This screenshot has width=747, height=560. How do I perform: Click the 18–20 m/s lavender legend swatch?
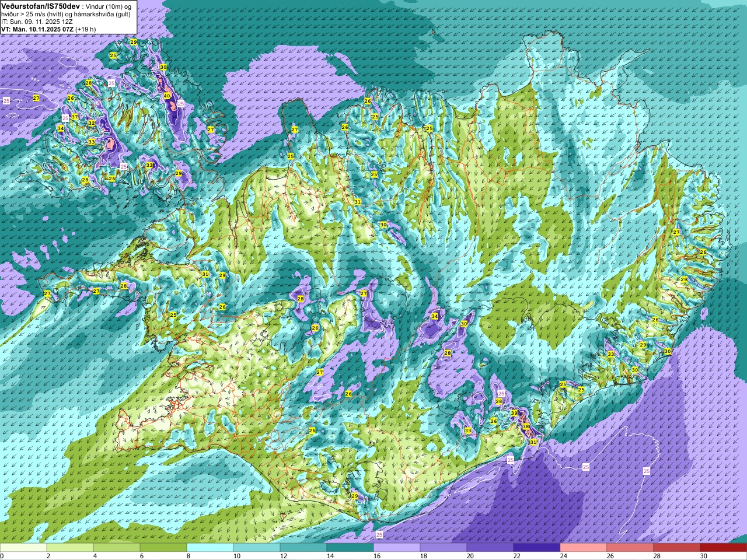[x=444, y=548]
